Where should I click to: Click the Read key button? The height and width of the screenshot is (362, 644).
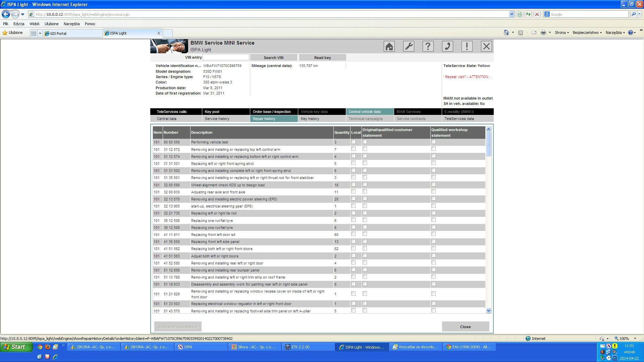(x=322, y=58)
